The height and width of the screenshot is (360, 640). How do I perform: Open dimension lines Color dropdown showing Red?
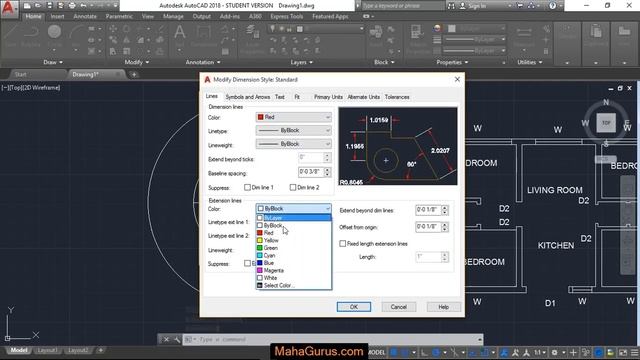click(293, 117)
